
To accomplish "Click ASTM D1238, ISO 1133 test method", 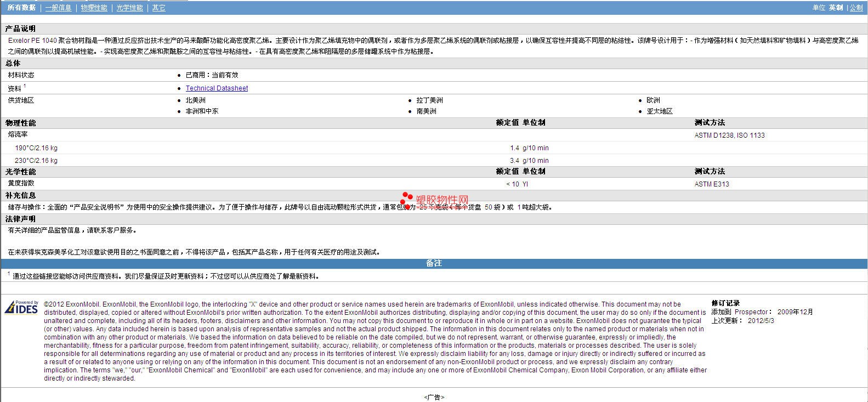I will [729, 135].
